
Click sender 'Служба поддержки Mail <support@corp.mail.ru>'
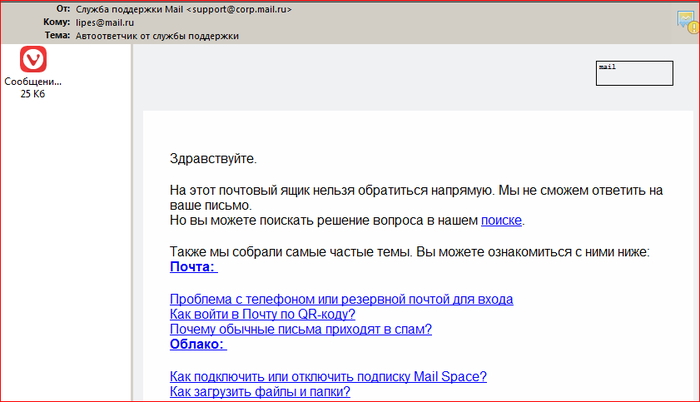(x=183, y=9)
